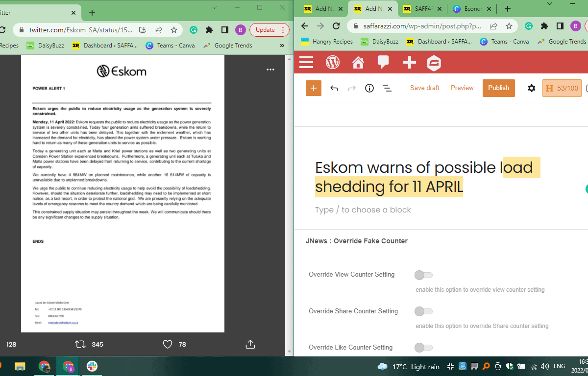
Task: Close the Econor tab
Action: pyautogui.click(x=489, y=9)
